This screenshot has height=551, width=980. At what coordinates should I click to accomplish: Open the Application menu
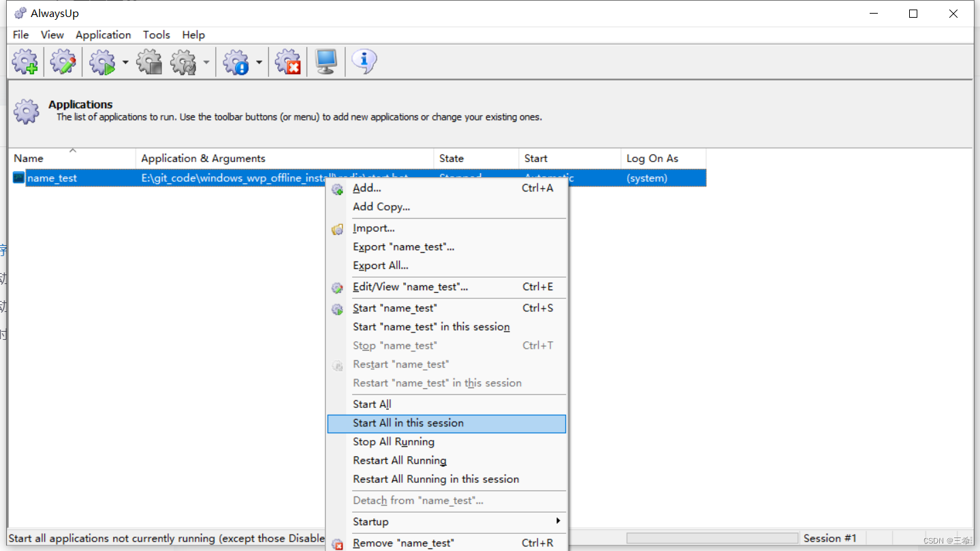click(x=103, y=35)
